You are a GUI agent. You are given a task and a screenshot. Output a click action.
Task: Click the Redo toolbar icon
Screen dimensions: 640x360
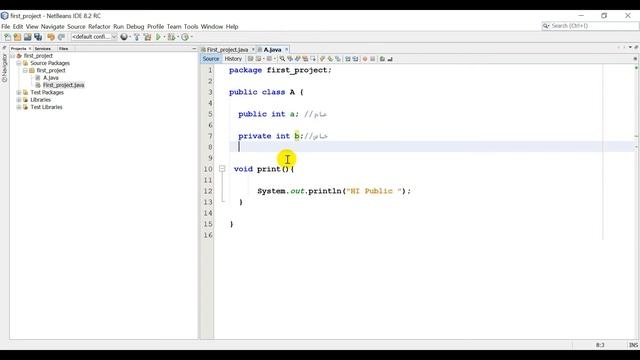tap(61, 37)
